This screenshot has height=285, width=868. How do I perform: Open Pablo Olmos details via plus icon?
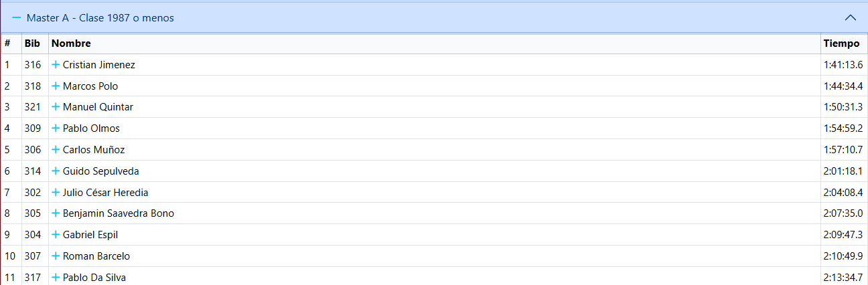(x=56, y=128)
